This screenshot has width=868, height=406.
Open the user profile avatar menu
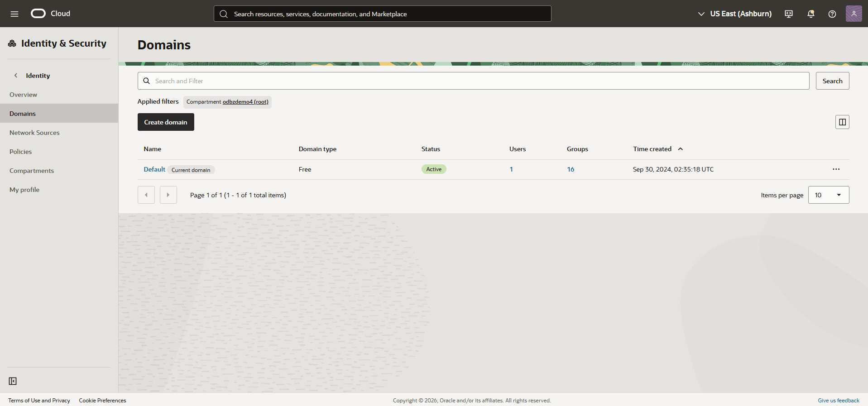point(854,14)
